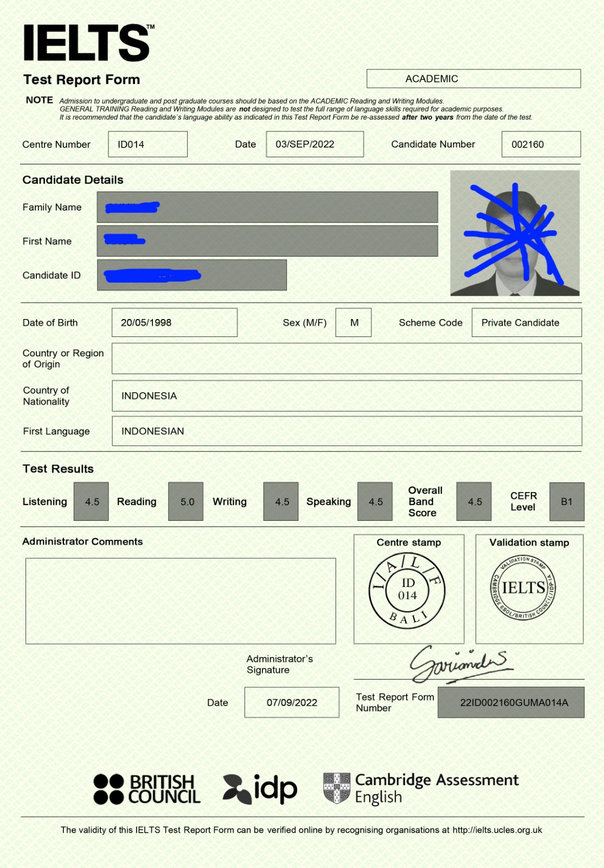Open the http://ielts.ucles.org.uk verification link
The height and width of the screenshot is (868, 604).
pyautogui.click(x=497, y=830)
